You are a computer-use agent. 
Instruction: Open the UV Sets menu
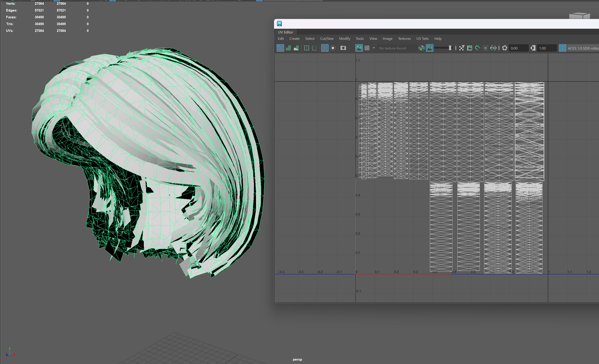(x=422, y=39)
